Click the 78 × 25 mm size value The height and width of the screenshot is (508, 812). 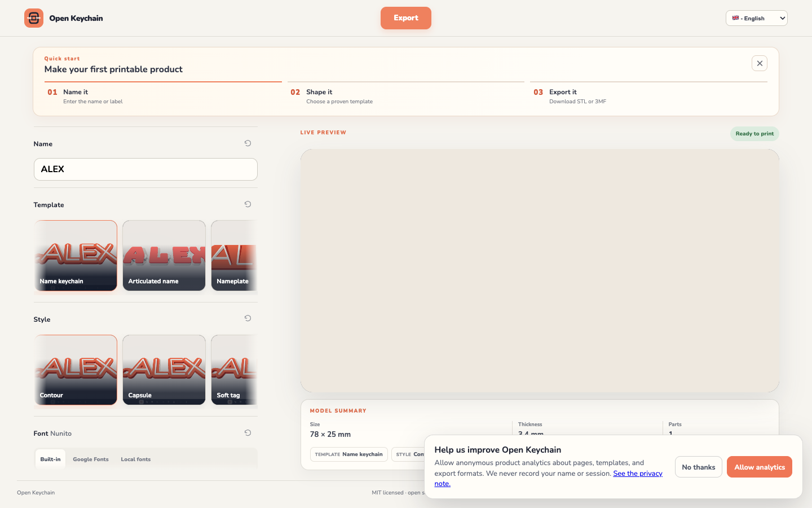[330, 434]
